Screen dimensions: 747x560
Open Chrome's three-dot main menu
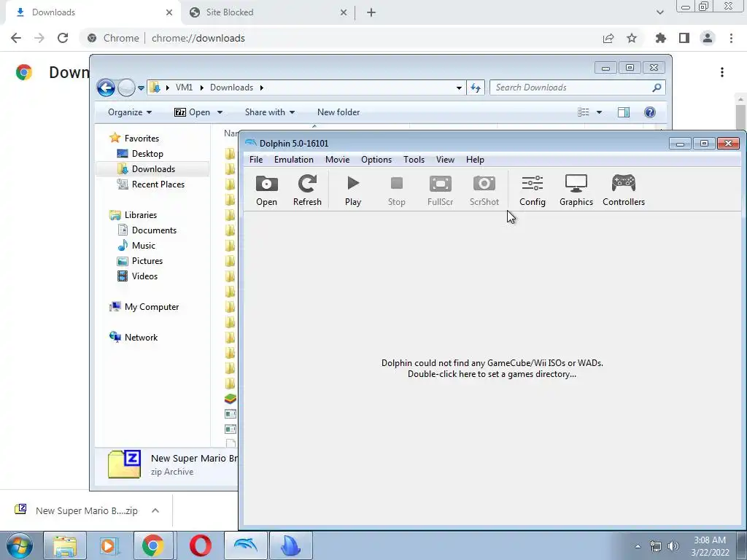tap(731, 38)
